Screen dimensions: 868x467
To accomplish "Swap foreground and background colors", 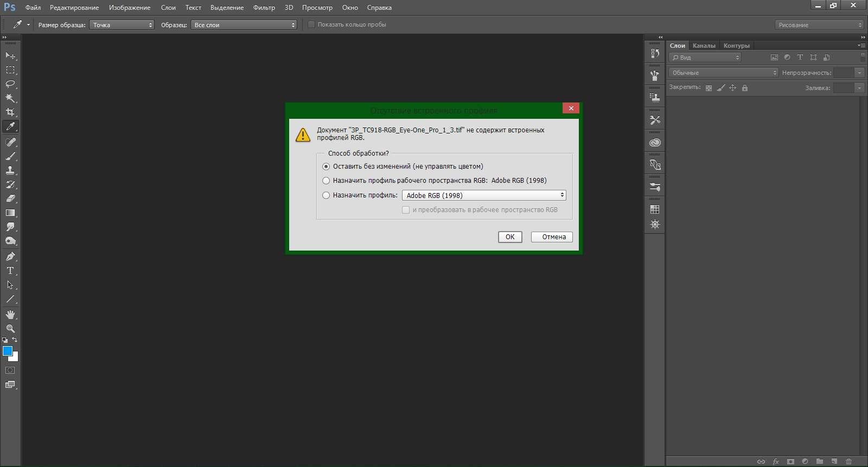I will pyautogui.click(x=15, y=340).
